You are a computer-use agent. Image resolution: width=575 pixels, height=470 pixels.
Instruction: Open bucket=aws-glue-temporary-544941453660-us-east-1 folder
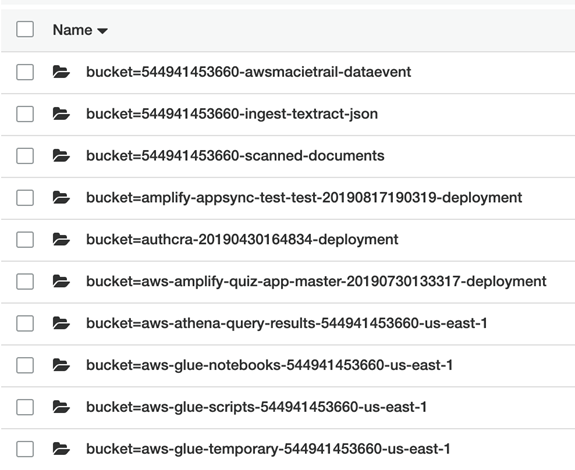(268, 449)
